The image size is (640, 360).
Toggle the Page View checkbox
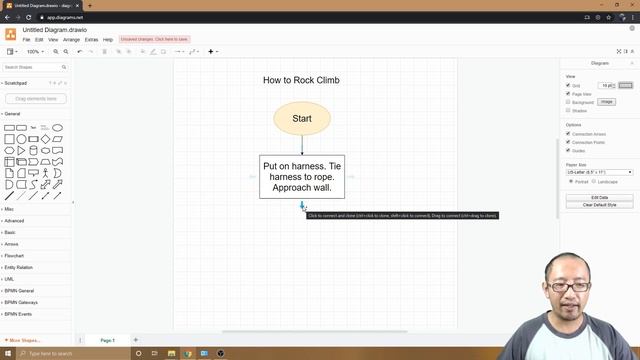(568, 93)
